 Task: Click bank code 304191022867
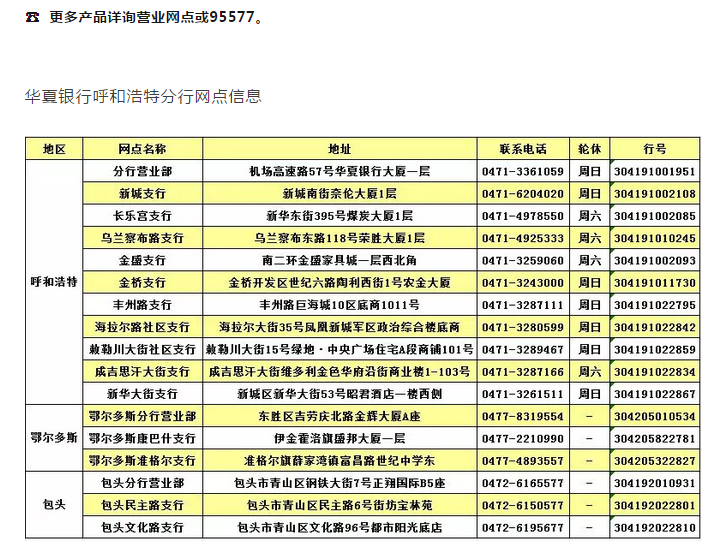(x=655, y=394)
